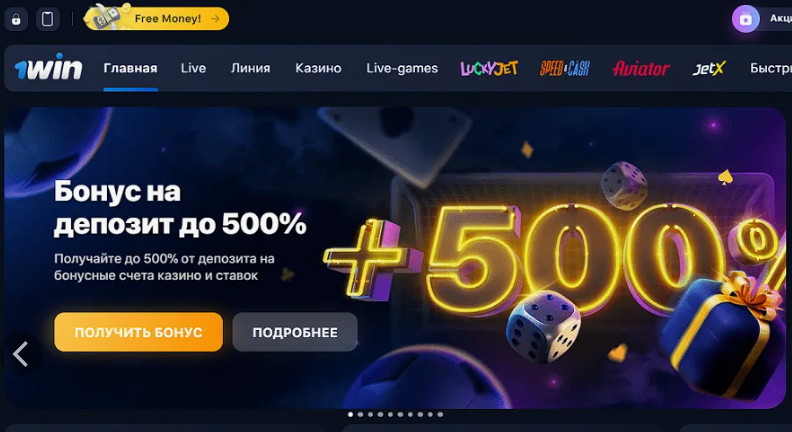Select the first carousel dot
This screenshot has width=792, height=432.
[351, 414]
